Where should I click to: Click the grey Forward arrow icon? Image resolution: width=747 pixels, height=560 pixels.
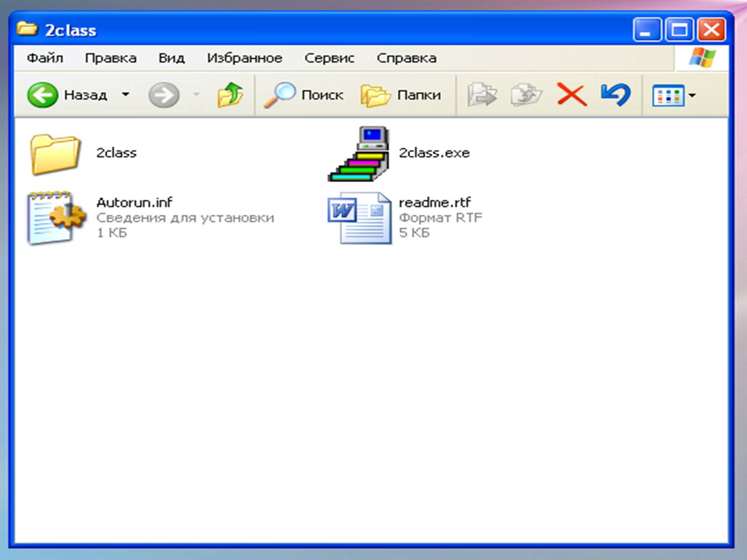point(164,95)
